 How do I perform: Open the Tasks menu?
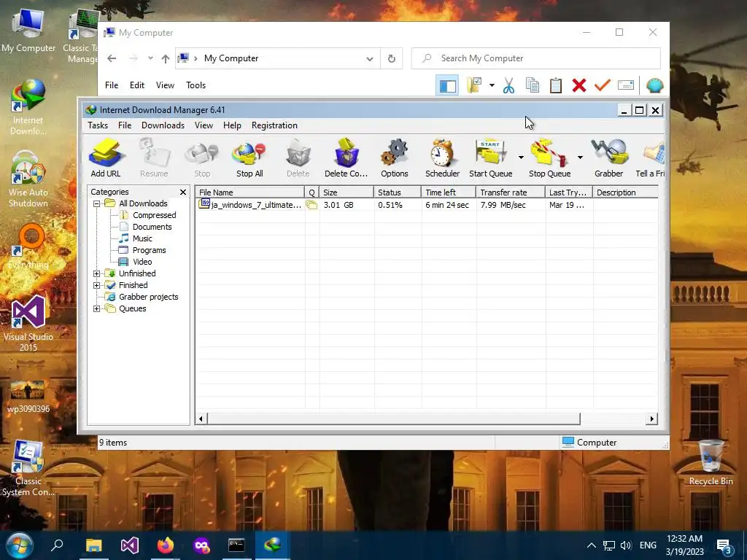(98, 125)
